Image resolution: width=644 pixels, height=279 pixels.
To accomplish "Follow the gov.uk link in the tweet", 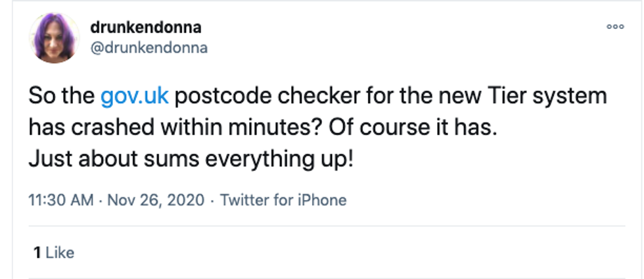I will click(x=135, y=97).
